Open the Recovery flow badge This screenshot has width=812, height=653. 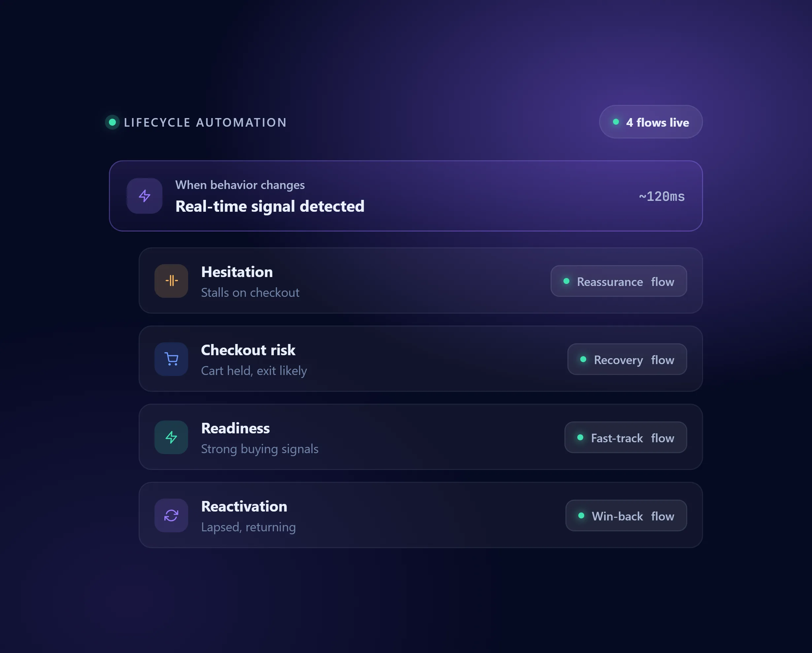click(x=627, y=359)
